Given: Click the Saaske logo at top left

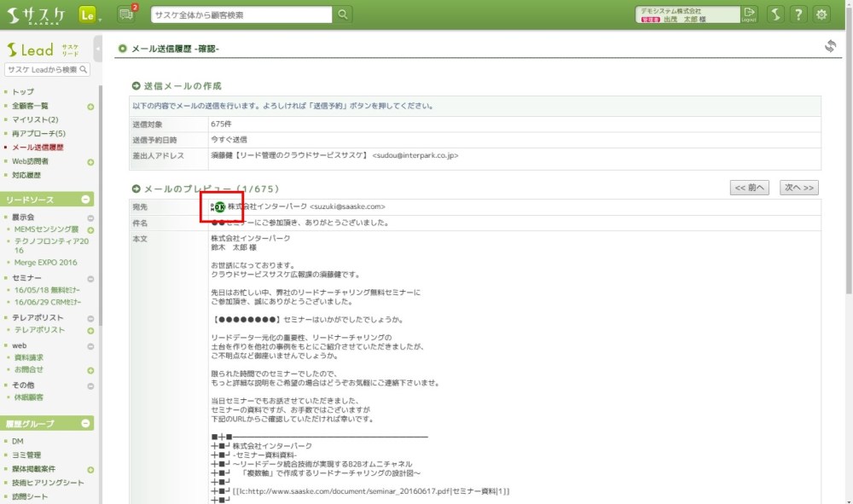Looking at the screenshot, I should point(36,14).
